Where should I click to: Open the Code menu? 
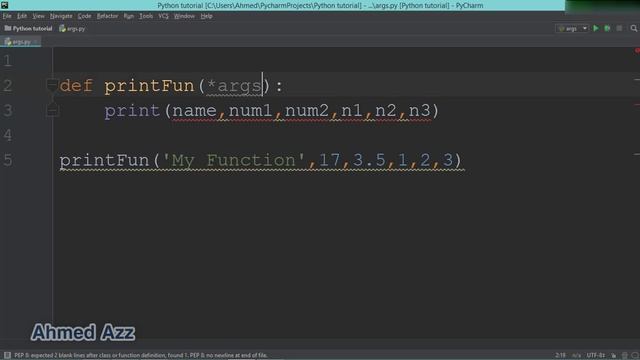click(x=84, y=16)
